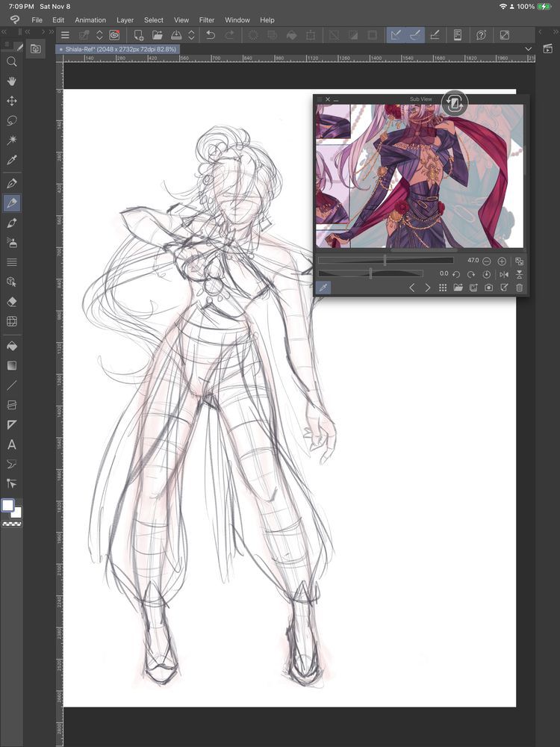Viewport: 560px width, 747px height.
Task: Select the Liquify mesh tool
Action: click(x=12, y=321)
